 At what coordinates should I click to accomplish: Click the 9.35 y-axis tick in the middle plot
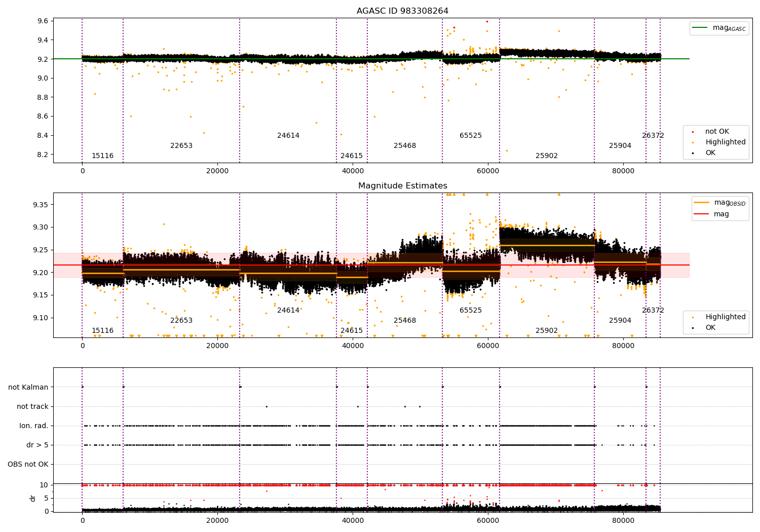(41, 205)
